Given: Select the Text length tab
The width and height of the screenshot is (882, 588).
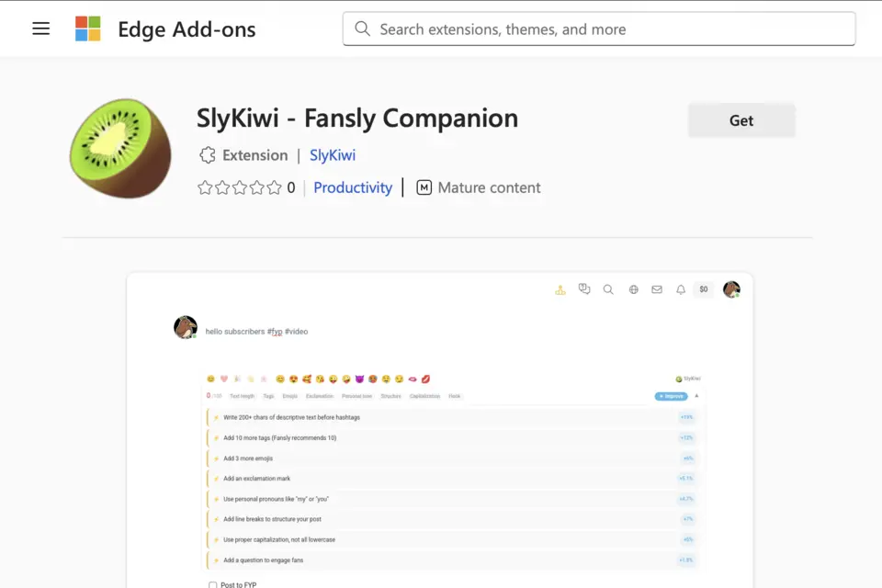Looking at the screenshot, I should pos(242,396).
